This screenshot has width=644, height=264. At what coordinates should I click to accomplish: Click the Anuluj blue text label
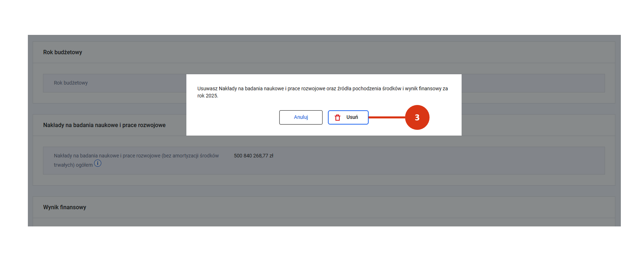tap(301, 117)
